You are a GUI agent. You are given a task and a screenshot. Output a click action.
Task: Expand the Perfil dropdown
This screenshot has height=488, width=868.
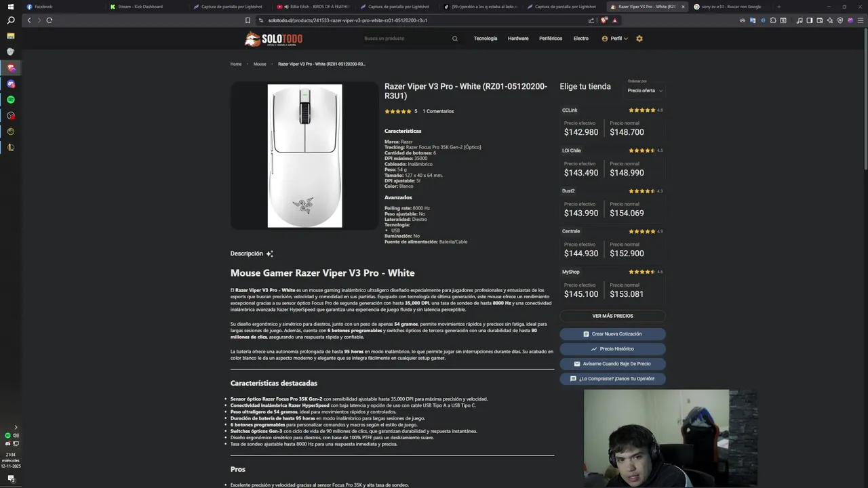pyautogui.click(x=614, y=39)
